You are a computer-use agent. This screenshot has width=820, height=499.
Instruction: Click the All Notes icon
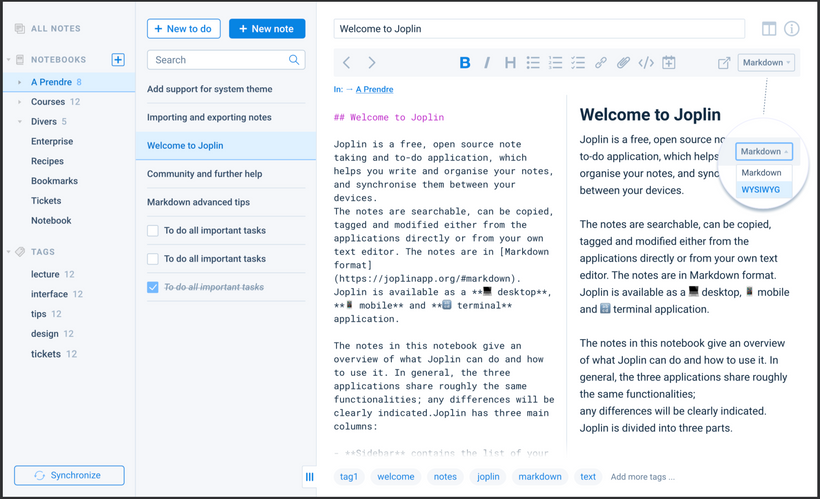tap(20, 29)
